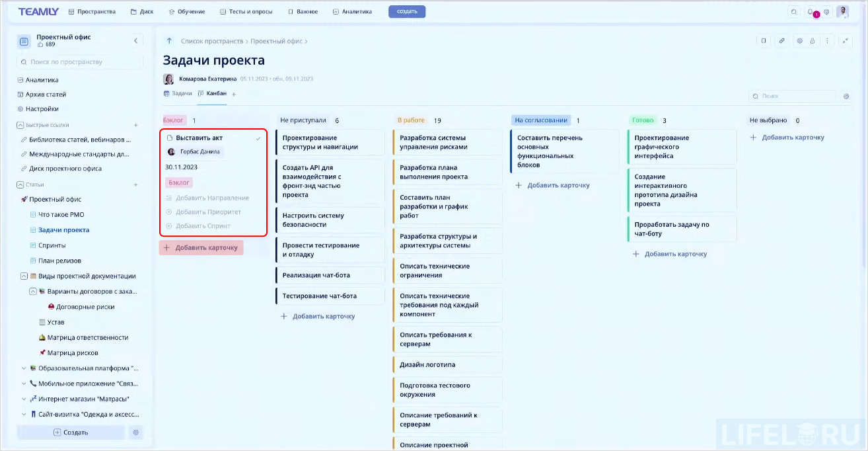Open global search from the top bar
Screen dimensions: 868x451
[x=793, y=11]
